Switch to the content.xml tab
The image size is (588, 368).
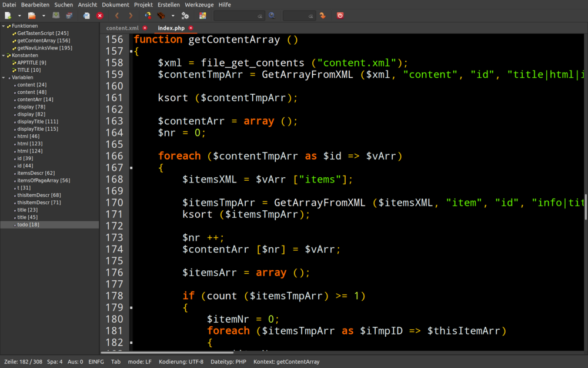pos(122,28)
